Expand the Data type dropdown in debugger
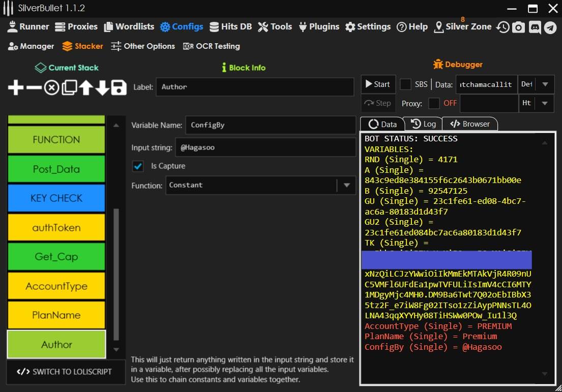This screenshot has width=562, height=392. coord(545,84)
